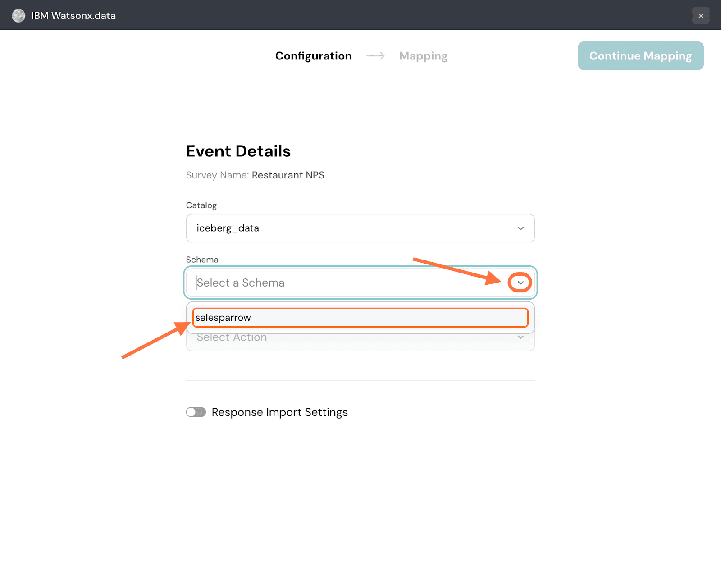Select the Restaurant NPS survey name text
Screen dimensions: 721x588
(x=288, y=175)
